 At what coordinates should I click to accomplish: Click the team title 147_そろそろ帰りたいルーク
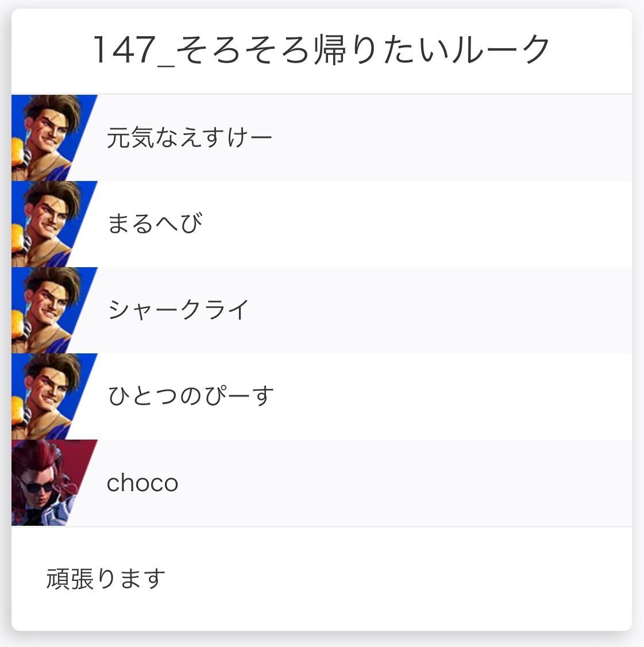click(x=322, y=51)
